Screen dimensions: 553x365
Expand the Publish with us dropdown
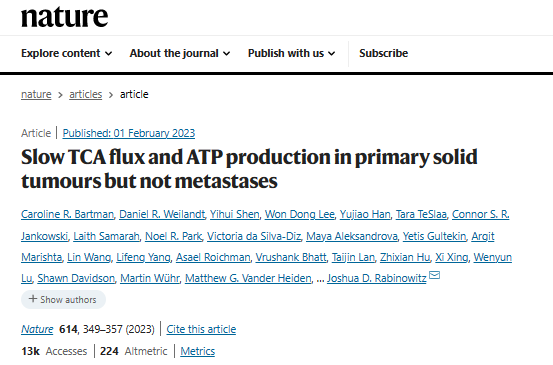coord(292,53)
